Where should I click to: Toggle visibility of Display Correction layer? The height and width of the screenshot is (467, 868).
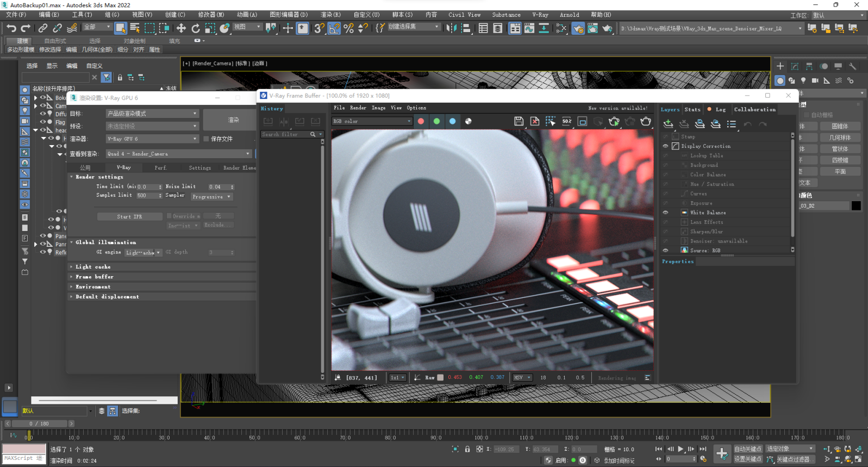[665, 146]
